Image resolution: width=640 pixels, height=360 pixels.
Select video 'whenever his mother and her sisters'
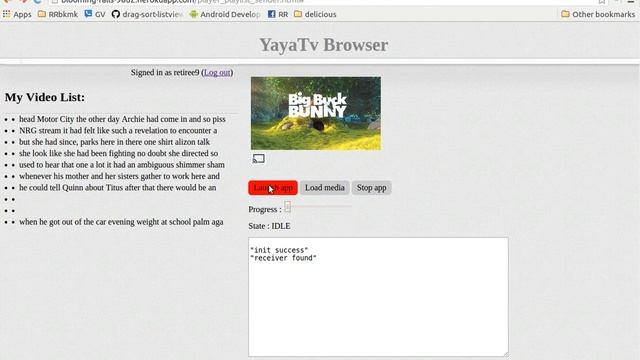(119, 176)
